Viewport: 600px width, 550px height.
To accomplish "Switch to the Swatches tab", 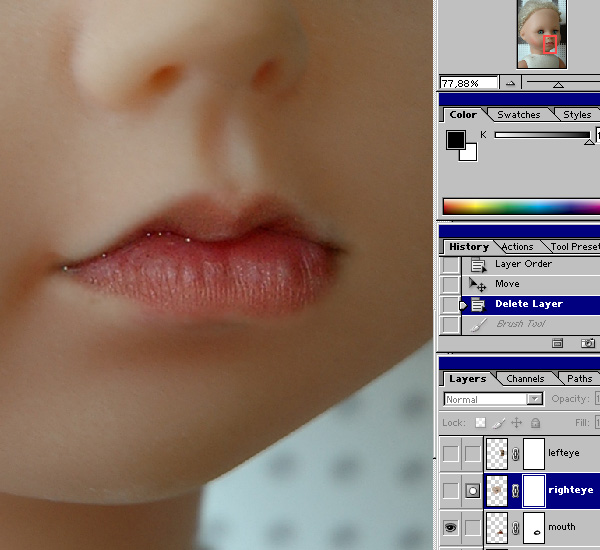I will point(518,114).
